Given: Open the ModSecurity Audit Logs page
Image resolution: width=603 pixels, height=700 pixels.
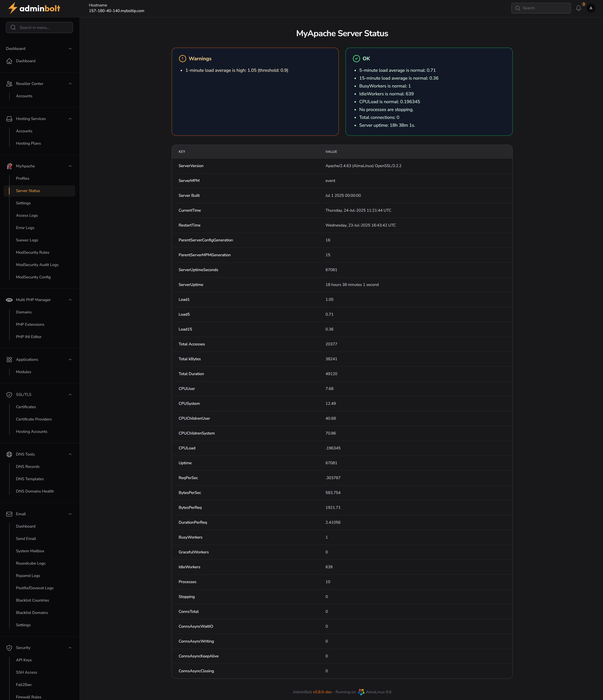Looking at the screenshot, I should tap(37, 264).
